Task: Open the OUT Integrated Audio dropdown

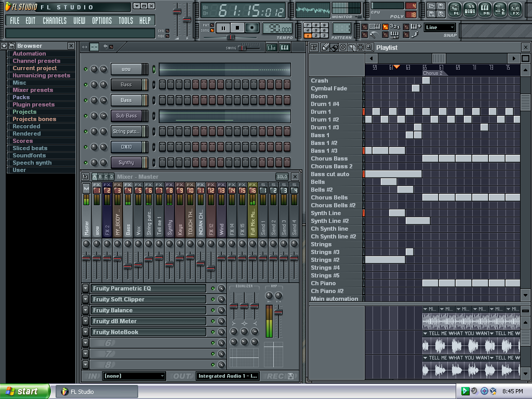Action: click(x=228, y=376)
